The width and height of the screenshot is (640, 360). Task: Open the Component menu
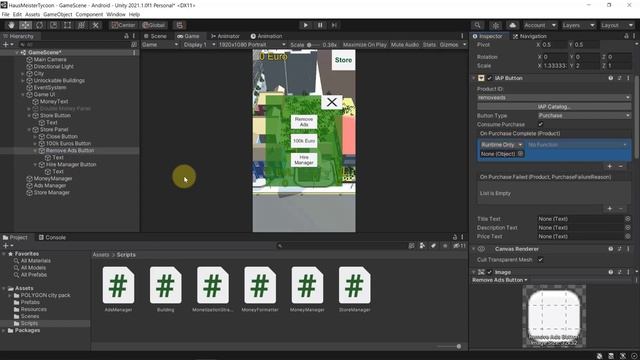coord(89,14)
